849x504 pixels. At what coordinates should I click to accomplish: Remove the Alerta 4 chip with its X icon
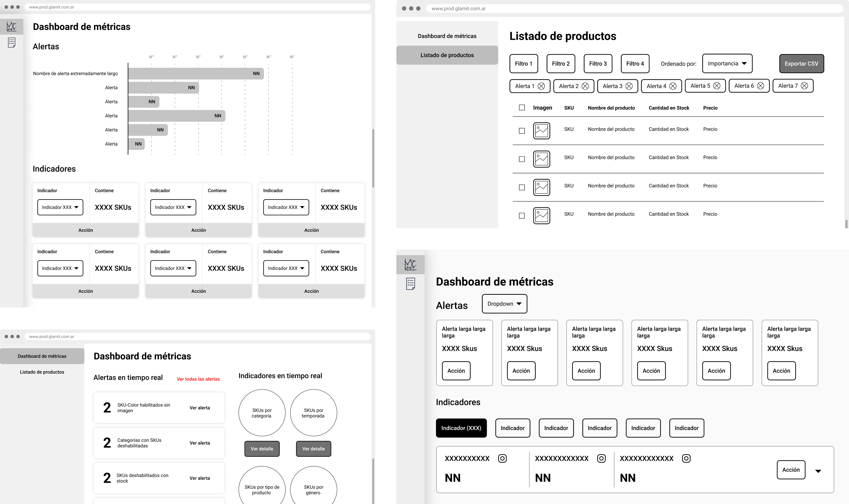click(673, 86)
